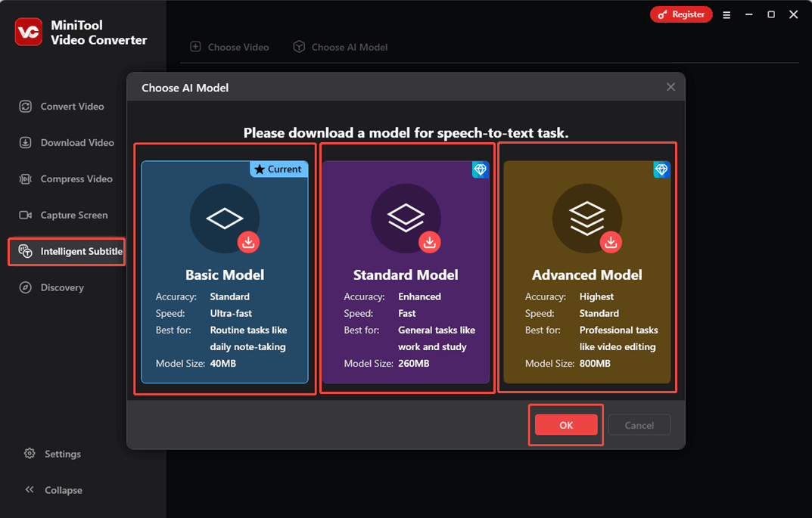This screenshot has width=812, height=518.
Task: Click Choose Video step label
Action: [x=238, y=47]
